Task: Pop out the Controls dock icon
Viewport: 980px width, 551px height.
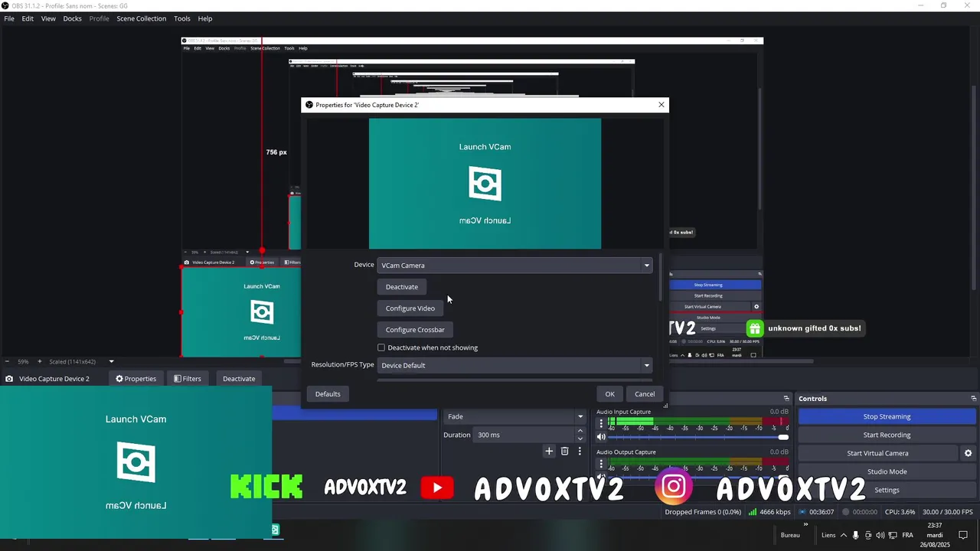Action: (x=973, y=399)
